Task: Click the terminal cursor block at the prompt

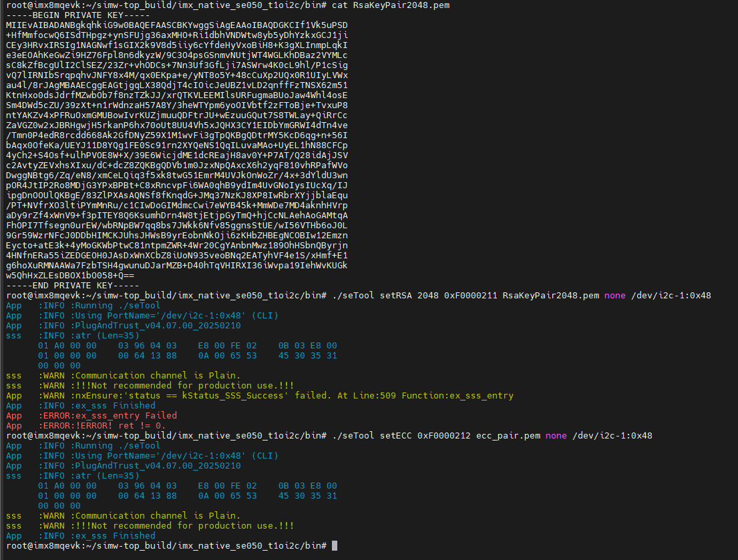Action: point(335,546)
